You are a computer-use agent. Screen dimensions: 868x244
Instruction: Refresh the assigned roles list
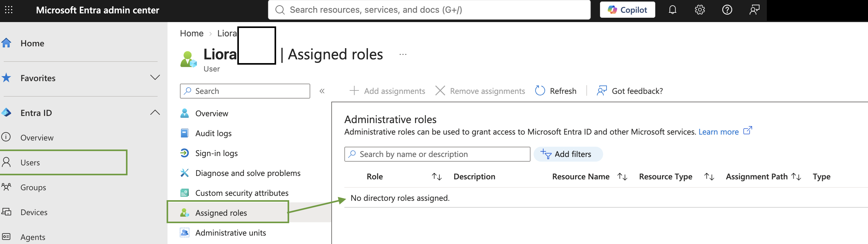tap(556, 91)
